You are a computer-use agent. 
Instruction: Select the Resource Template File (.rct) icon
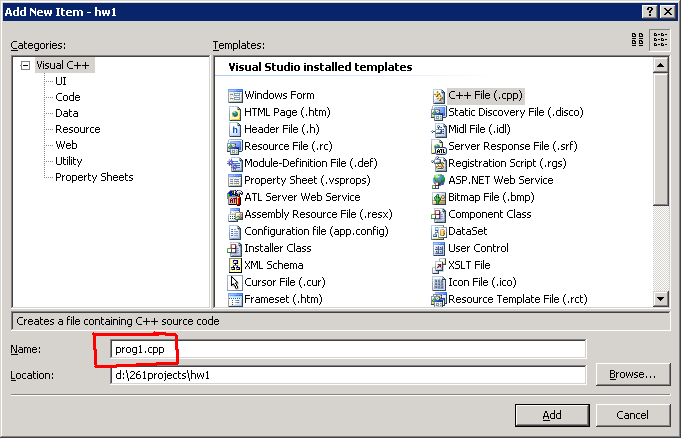(x=439, y=299)
